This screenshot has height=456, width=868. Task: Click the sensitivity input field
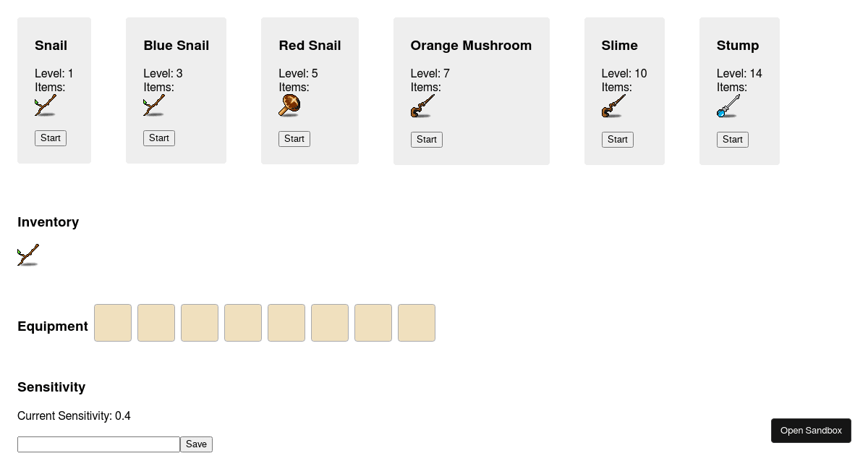(98, 444)
